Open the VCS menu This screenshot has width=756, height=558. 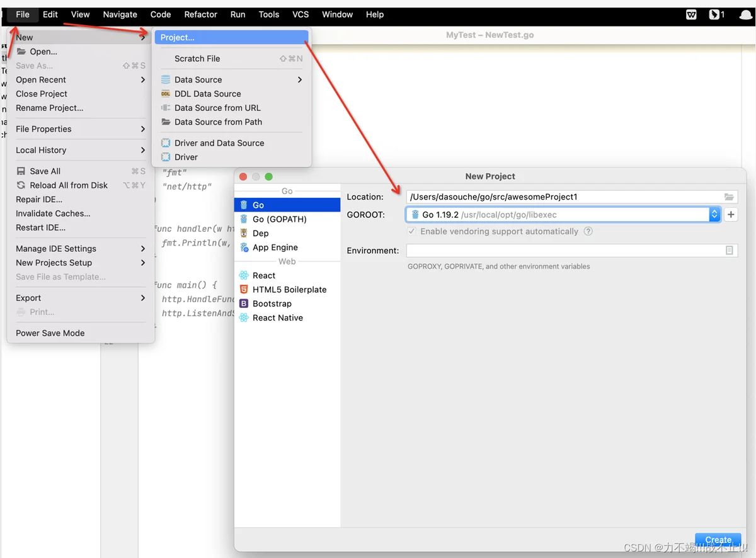[x=301, y=14]
